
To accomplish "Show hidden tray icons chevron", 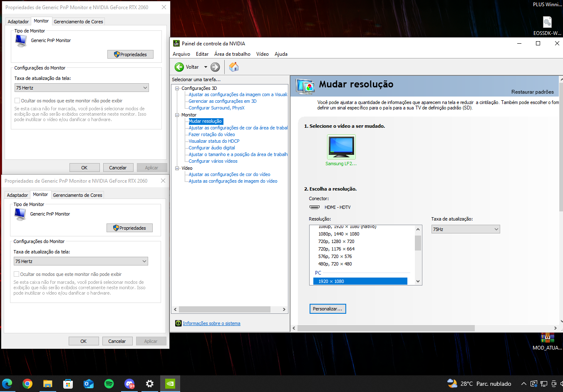I will coord(524,384).
